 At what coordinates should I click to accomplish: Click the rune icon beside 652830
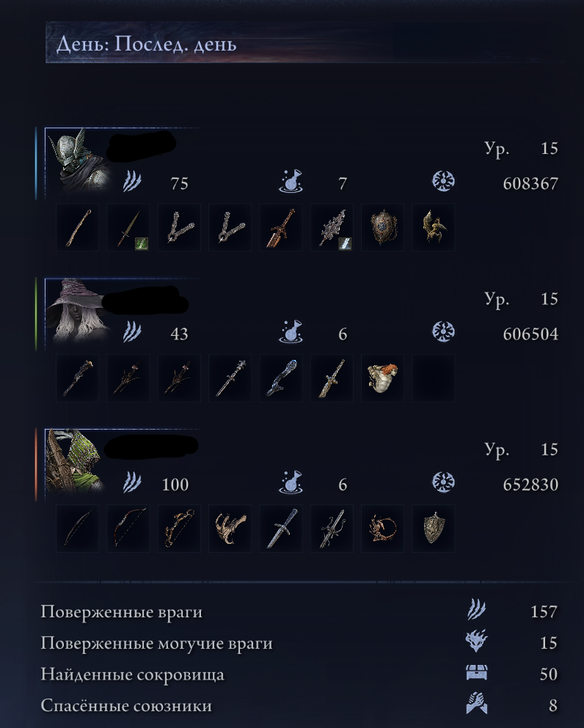tap(443, 482)
